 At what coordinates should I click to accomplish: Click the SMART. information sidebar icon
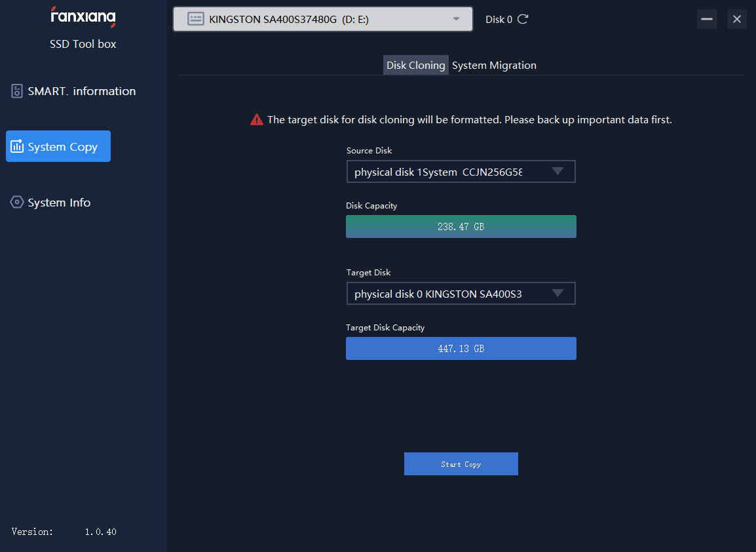[17, 91]
